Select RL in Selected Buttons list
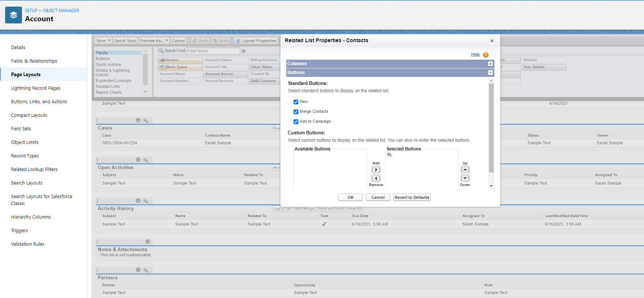The image size is (644, 298). [x=390, y=154]
